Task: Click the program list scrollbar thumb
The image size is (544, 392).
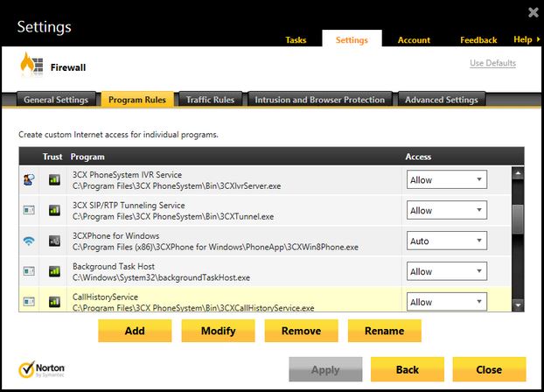Action: [x=518, y=219]
